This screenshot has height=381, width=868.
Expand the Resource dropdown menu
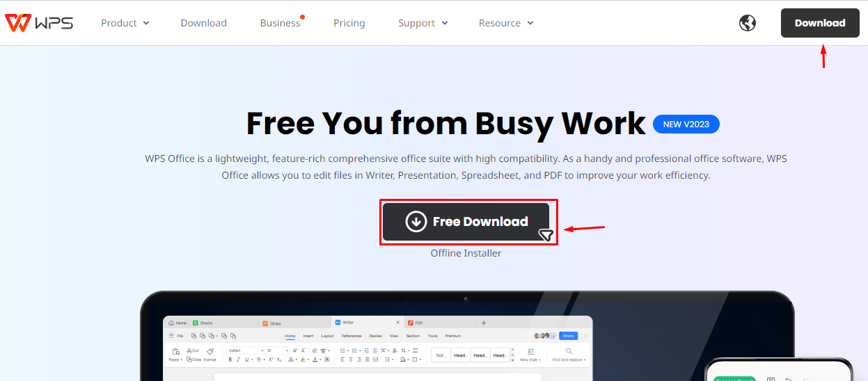tap(506, 23)
